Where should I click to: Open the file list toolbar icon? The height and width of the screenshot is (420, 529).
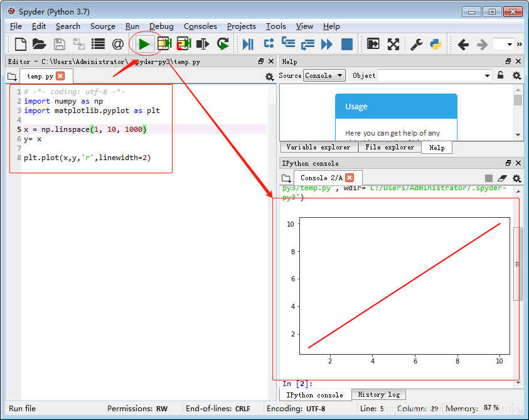(x=98, y=44)
